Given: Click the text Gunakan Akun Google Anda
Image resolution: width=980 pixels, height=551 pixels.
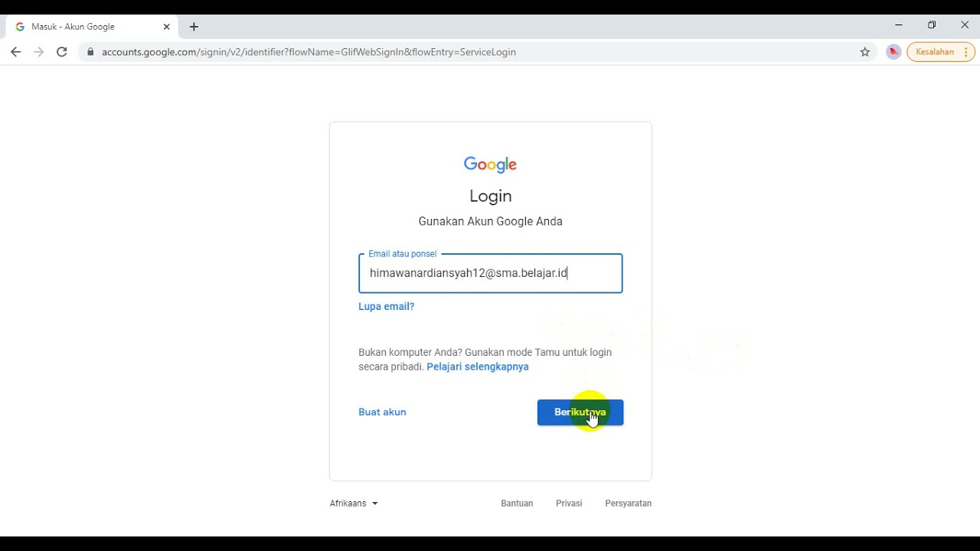Looking at the screenshot, I should click(491, 221).
